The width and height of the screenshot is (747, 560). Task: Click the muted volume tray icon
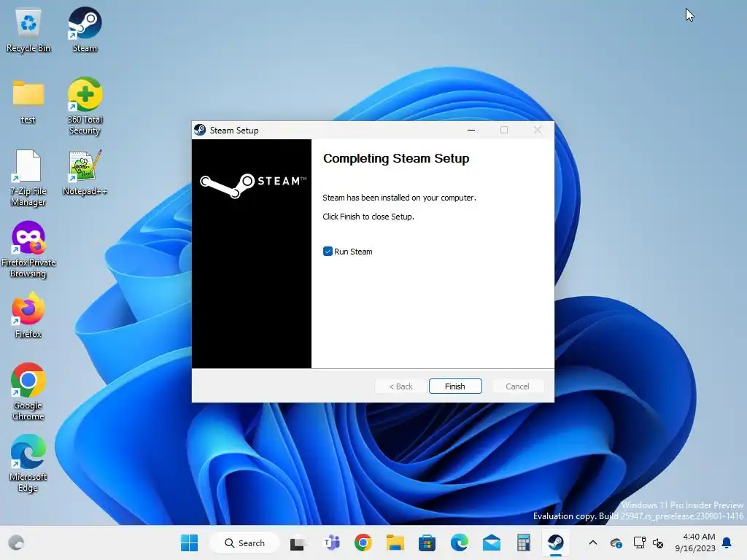click(658, 542)
